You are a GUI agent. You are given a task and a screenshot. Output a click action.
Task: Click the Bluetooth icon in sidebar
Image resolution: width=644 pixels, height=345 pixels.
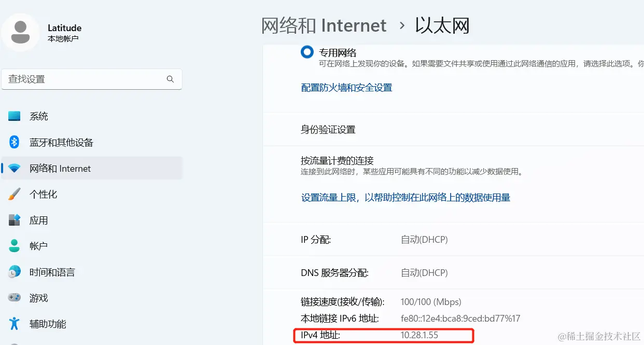point(15,142)
